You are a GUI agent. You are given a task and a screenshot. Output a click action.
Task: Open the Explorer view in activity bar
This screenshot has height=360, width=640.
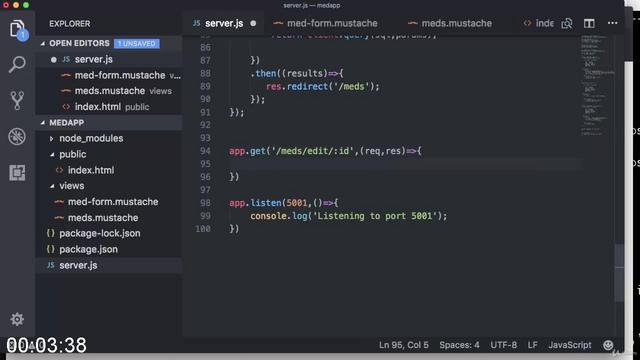click(x=17, y=29)
